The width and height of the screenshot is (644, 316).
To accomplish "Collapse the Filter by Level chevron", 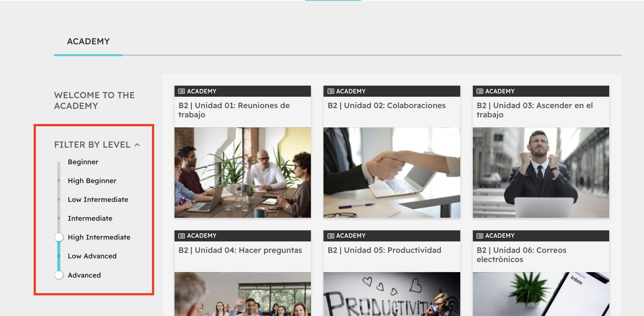I will coord(137,145).
